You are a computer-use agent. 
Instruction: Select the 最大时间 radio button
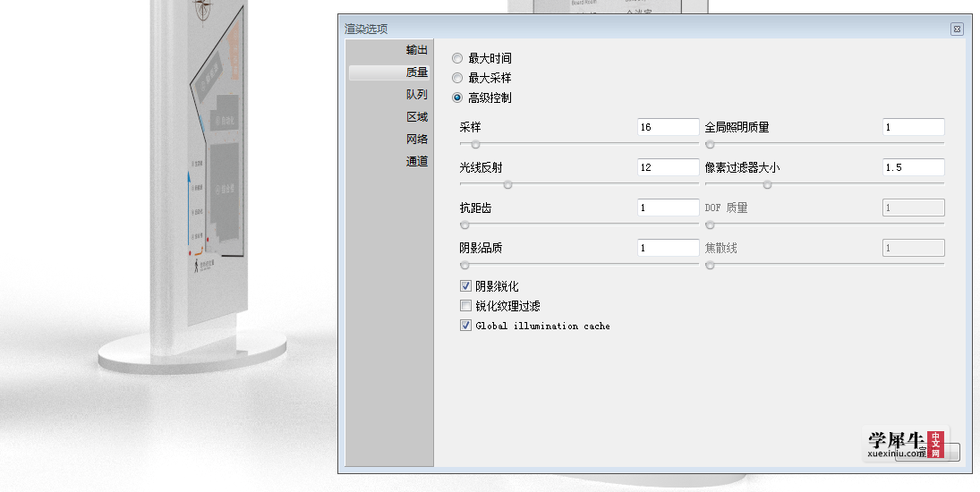click(x=457, y=58)
